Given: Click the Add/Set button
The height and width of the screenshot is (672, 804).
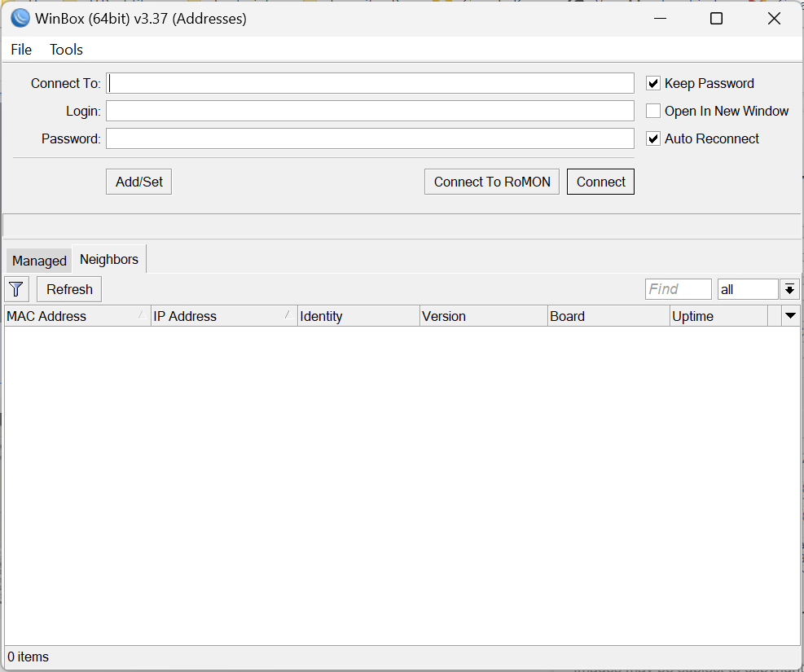Looking at the screenshot, I should coord(139,182).
